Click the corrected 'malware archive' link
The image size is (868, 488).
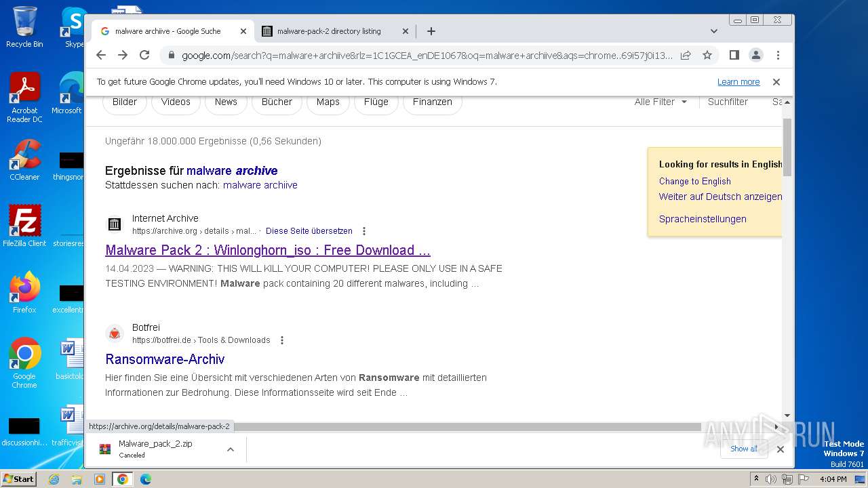click(x=232, y=171)
